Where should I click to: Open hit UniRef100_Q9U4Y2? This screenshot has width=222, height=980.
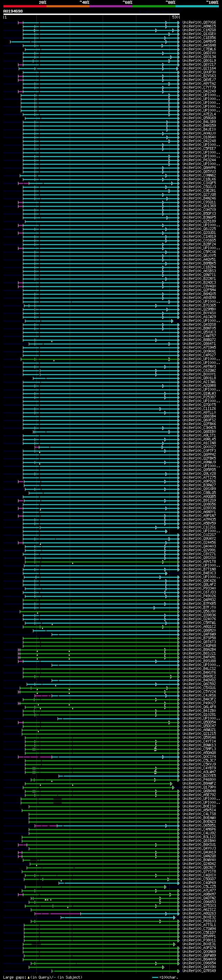[x=199, y=538]
